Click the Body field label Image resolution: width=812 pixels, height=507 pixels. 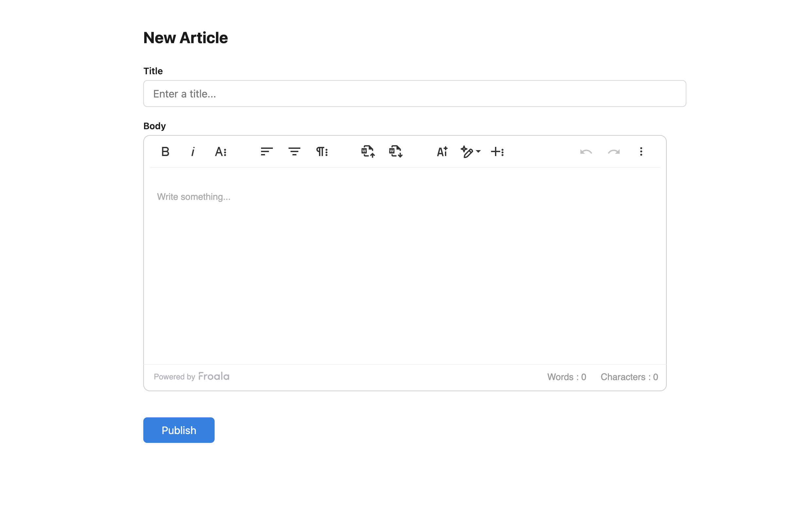(x=154, y=126)
